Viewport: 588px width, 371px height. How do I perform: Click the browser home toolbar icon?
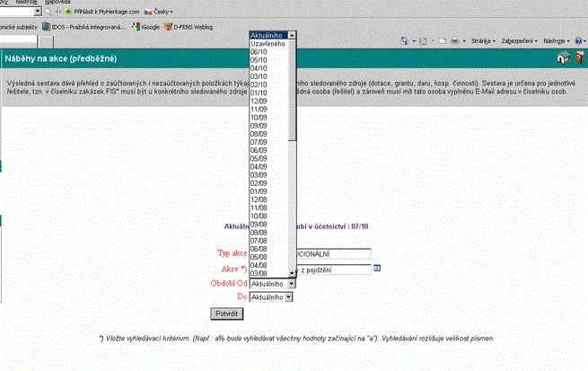pyautogui.click(x=404, y=41)
